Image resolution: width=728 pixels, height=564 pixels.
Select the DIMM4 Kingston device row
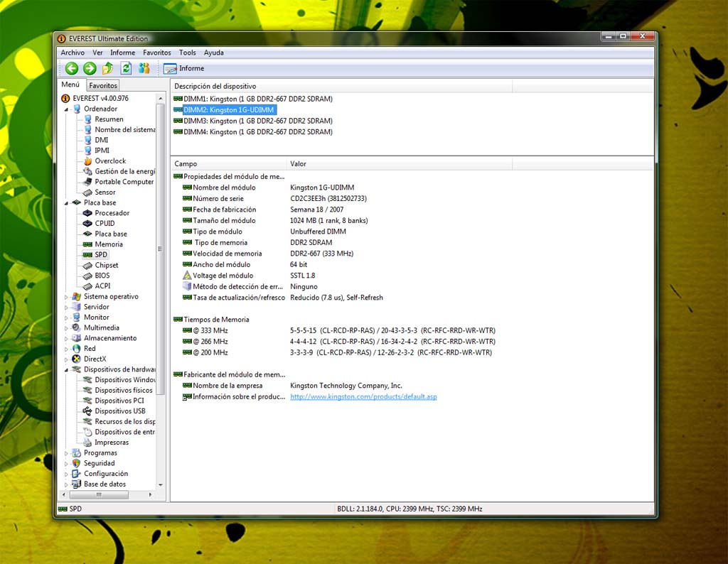253,132
